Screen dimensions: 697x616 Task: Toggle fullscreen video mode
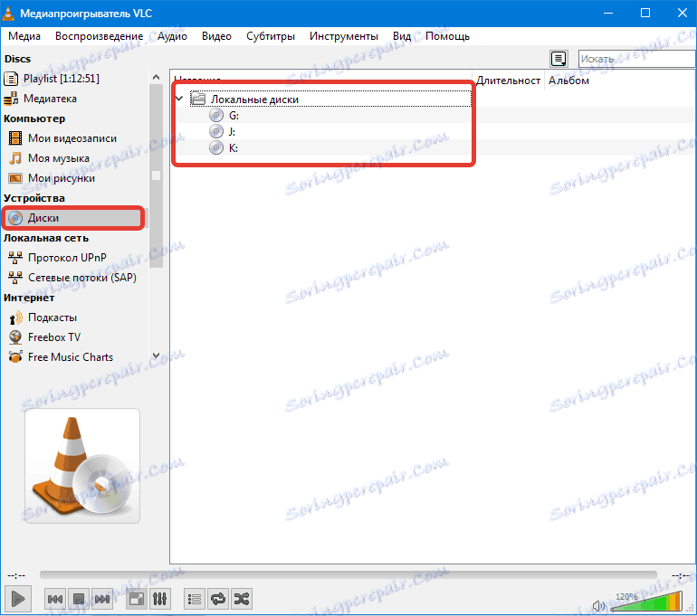click(x=137, y=599)
